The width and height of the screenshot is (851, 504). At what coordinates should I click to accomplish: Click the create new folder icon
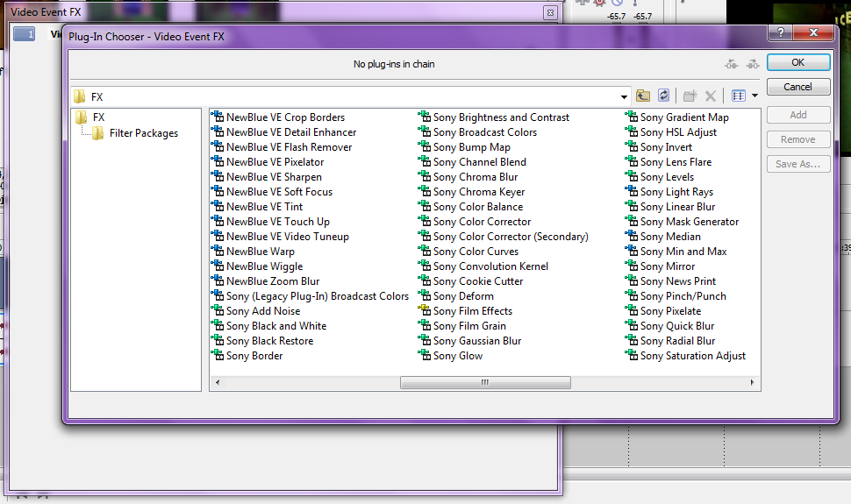690,96
